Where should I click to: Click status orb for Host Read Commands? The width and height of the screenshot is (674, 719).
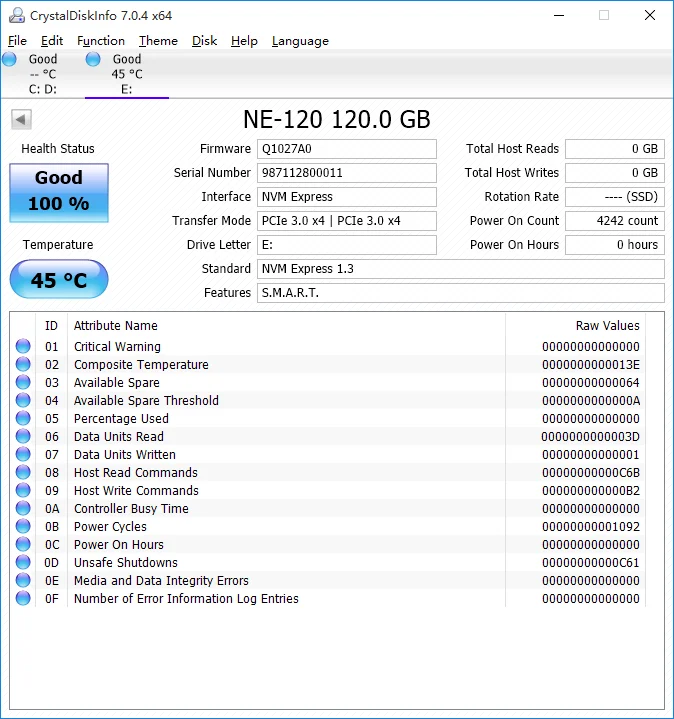coord(23,472)
